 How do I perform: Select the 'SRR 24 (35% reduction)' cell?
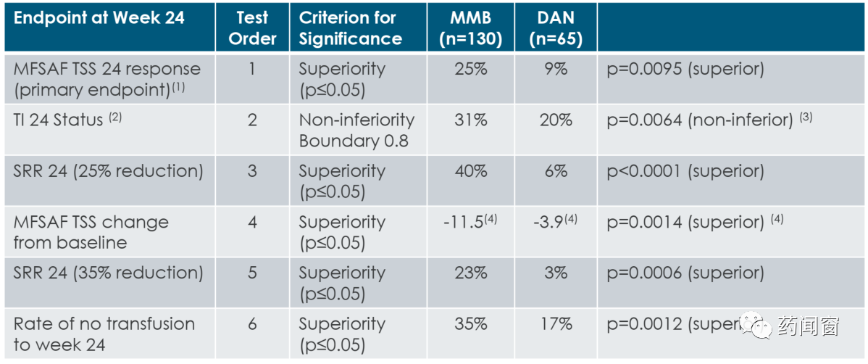point(108,273)
